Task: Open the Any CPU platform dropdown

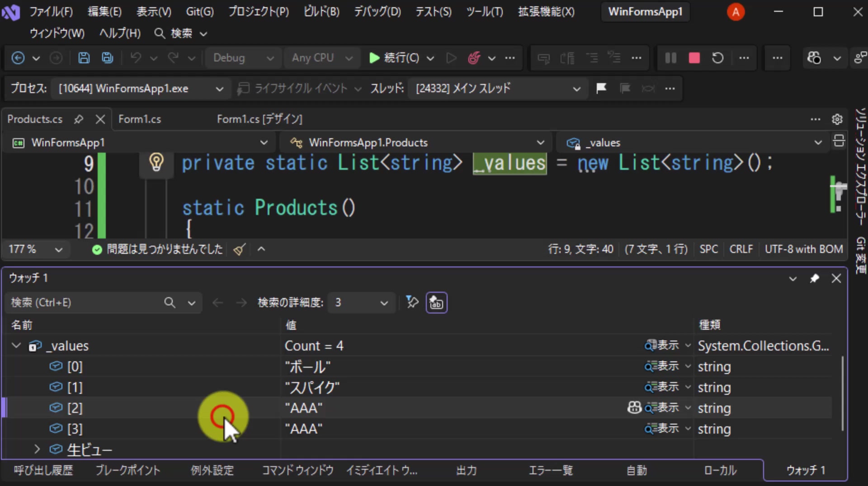Action: 322,58
